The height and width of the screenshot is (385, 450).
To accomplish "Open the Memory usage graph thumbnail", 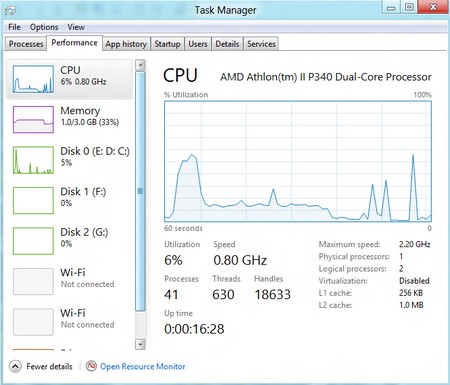I will (33, 119).
